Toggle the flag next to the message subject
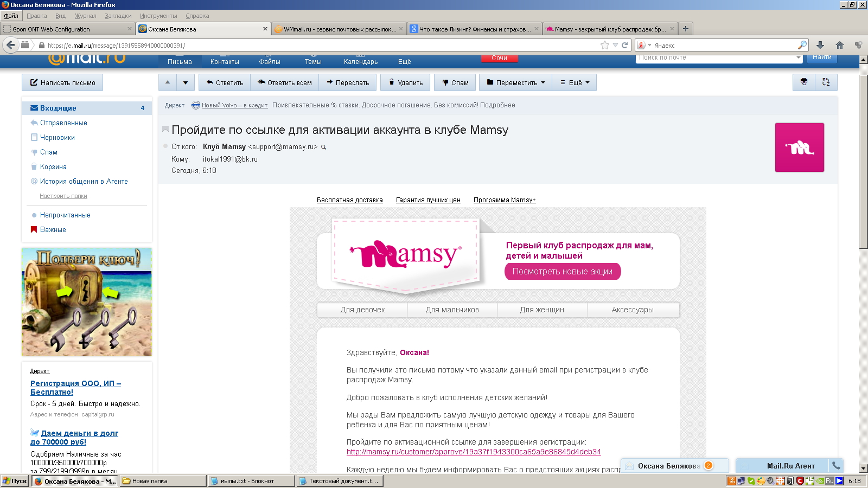 [165, 129]
